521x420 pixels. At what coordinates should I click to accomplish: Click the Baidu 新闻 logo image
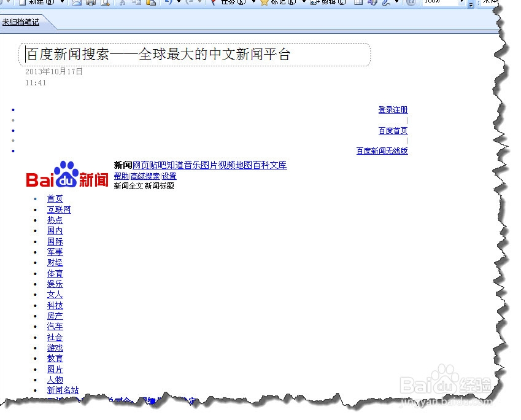pyautogui.click(x=67, y=174)
